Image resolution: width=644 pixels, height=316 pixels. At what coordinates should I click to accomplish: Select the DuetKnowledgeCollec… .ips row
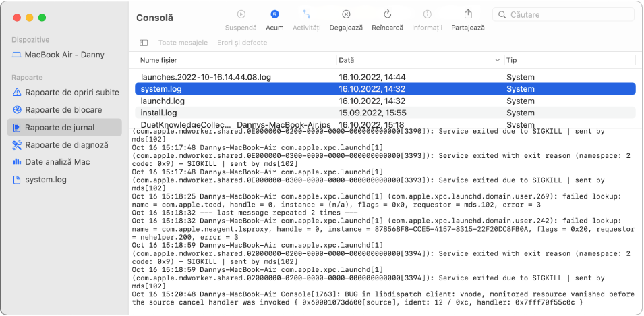click(x=385, y=124)
